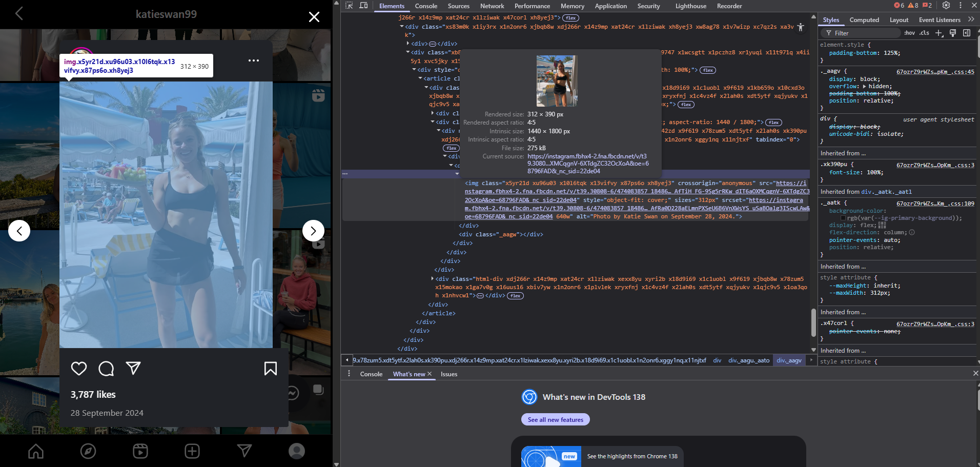Save the post with the bookmark icon
Image resolution: width=980 pixels, height=467 pixels.
pos(271,369)
